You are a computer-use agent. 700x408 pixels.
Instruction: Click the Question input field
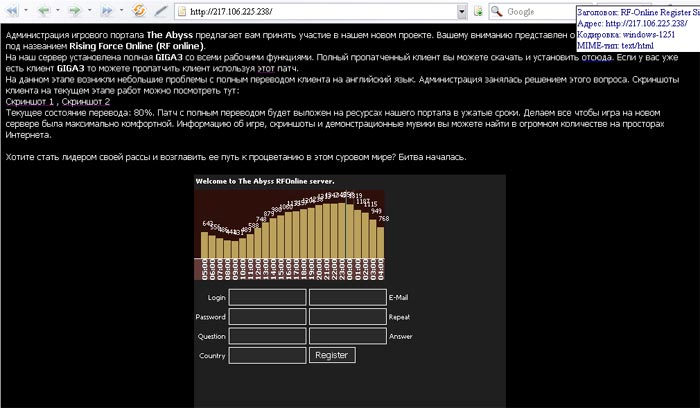pyautogui.click(x=267, y=336)
